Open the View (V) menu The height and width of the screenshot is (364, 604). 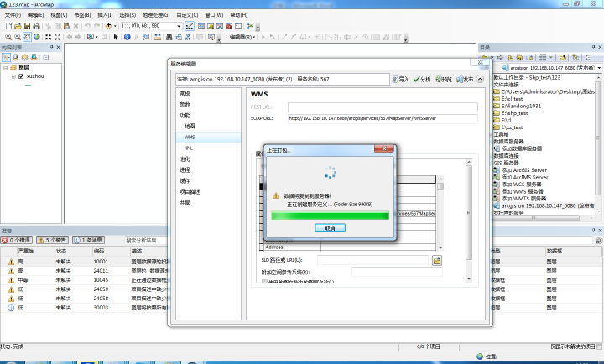pos(59,15)
